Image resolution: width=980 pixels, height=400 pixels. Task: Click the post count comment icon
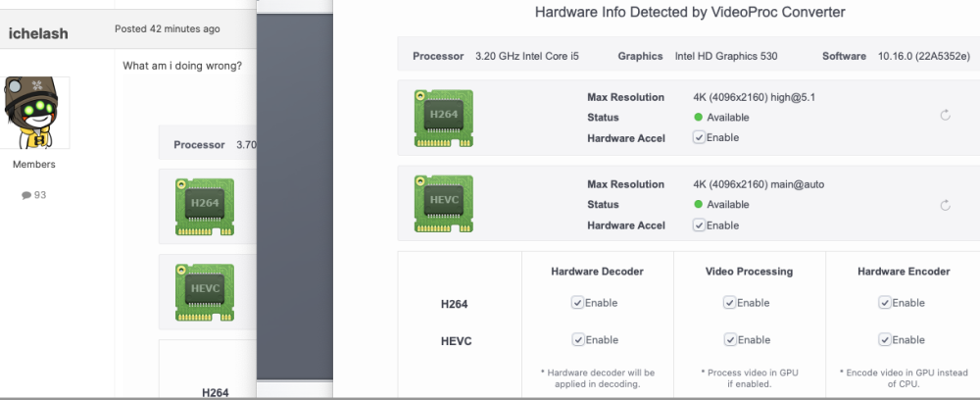26,195
